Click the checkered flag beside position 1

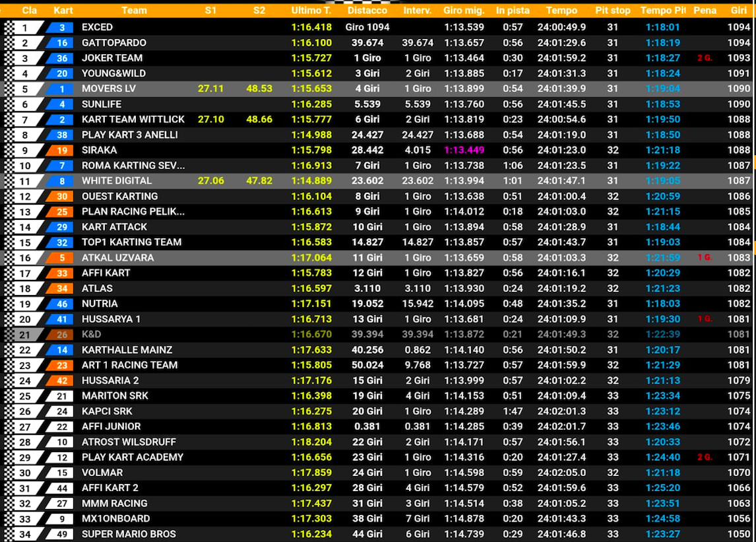coord(9,27)
